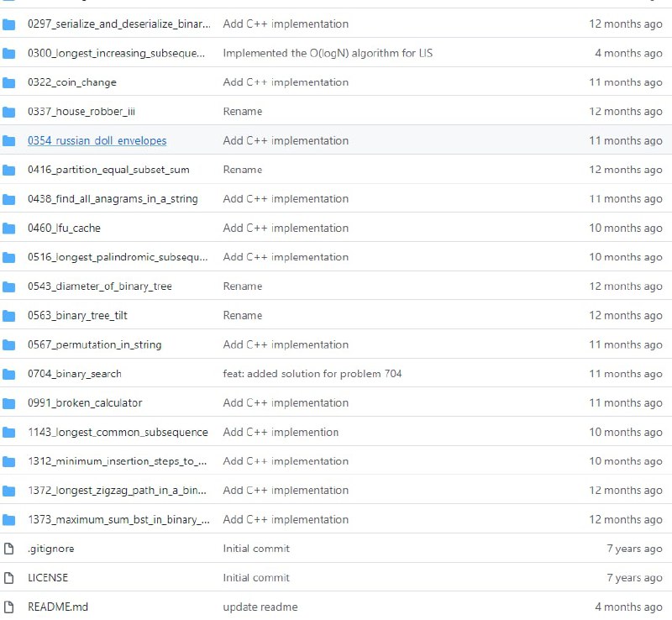
Task: Click folder icon beside 0322_coin_change
Action: 9,82
